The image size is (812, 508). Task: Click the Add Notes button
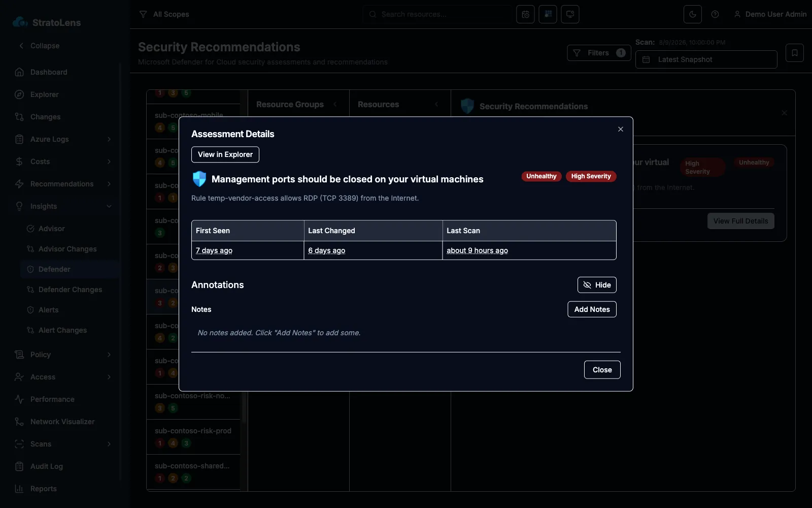pyautogui.click(x=592, y=309)
